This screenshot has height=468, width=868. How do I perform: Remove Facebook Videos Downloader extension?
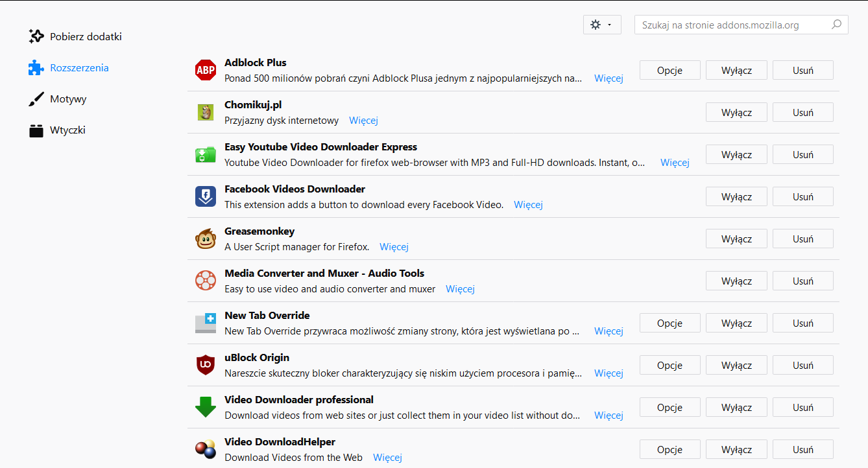pyautogui.click(x=802, y=196)
